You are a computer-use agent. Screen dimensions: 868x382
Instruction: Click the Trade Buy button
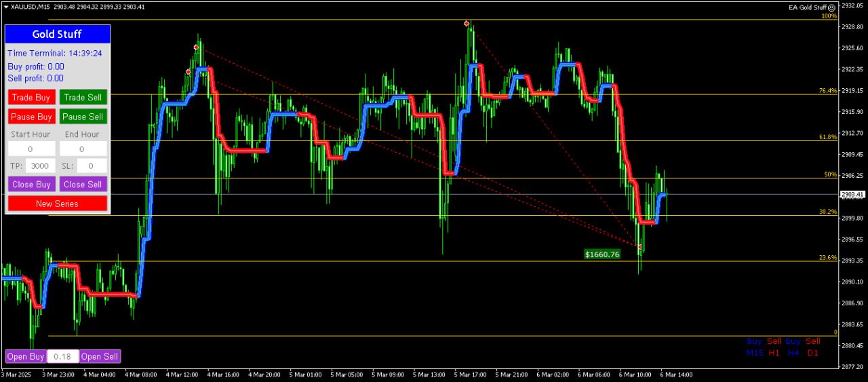(x=31, y=97)
